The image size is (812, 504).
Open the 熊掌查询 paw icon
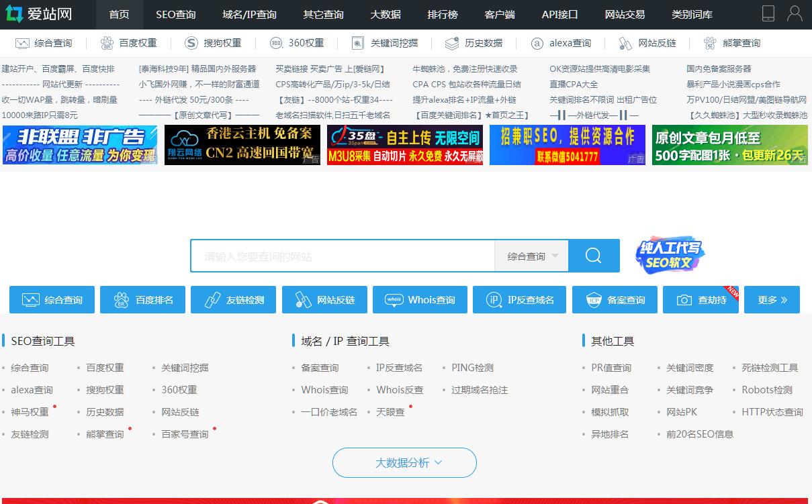coord(710,44)
